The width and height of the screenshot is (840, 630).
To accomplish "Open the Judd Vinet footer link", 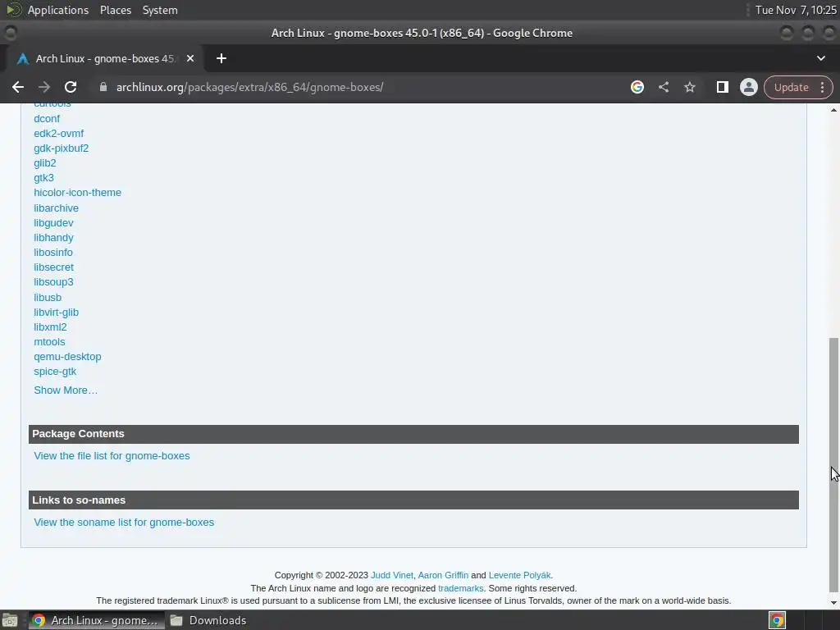I will (x=391, y=575).
